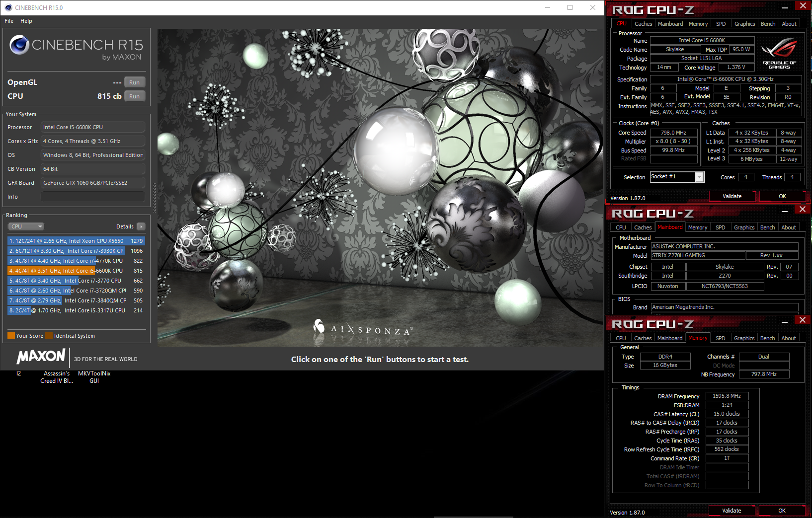Screen dimensions: 812x518
Task: Open Graphics tab in Mainboard CPU-Z window
Action: [744, 227]
